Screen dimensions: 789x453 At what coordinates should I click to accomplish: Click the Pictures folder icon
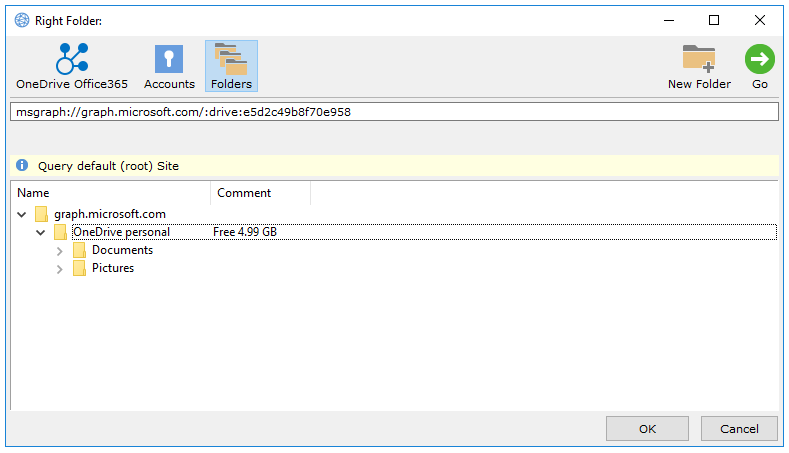click(x=79, y=268)
